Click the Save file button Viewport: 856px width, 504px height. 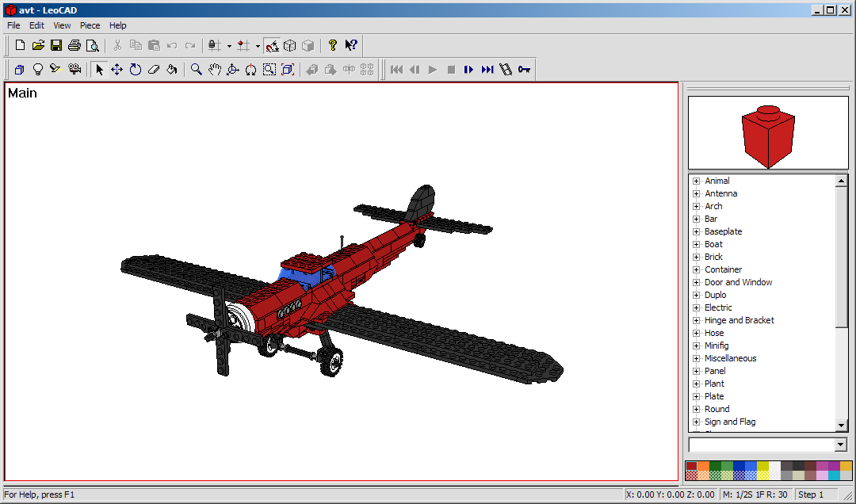(56, 46)
